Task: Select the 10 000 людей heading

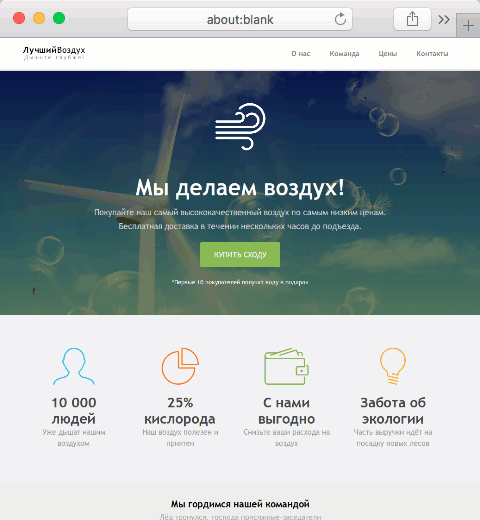Action: pos(74,411)
